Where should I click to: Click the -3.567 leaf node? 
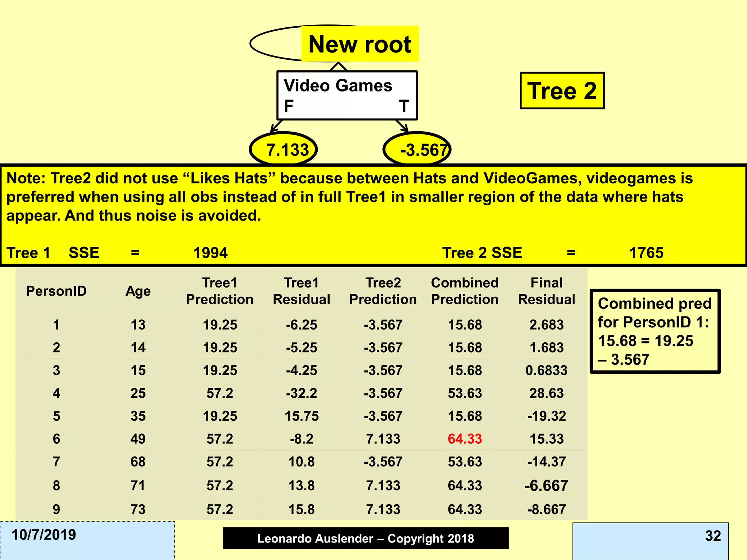417,149
